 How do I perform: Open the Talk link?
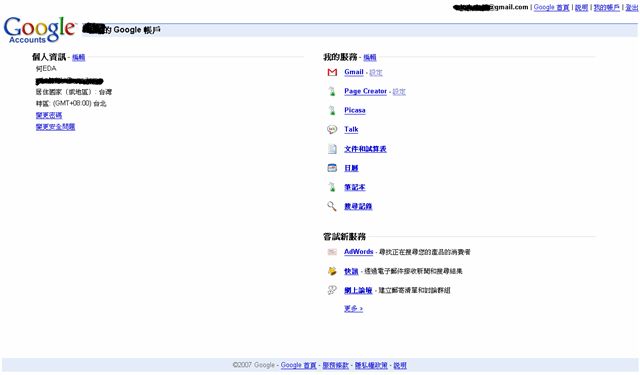click(x=351, y=129)
